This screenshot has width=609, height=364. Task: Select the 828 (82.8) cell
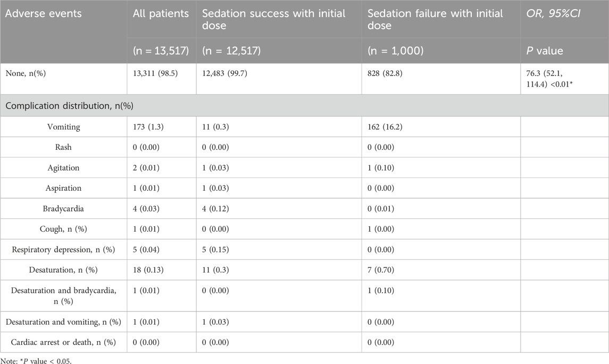[x=385, y=73]
